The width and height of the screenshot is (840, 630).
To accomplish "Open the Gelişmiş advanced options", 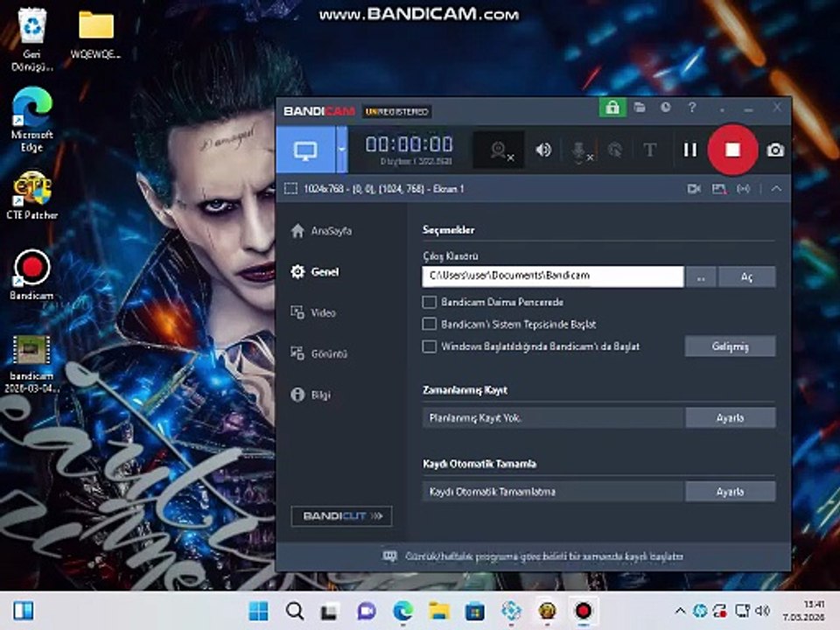I will (x=730, y=346).
